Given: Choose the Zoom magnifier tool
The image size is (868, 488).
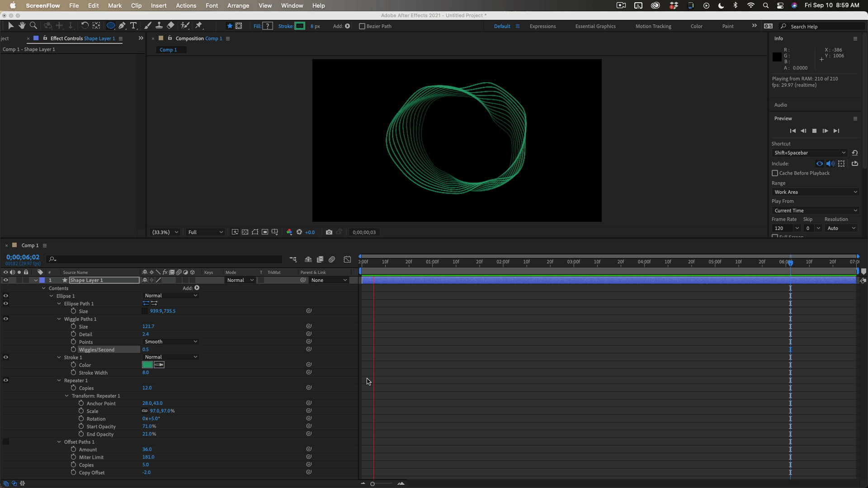Looking at the screenshot, I should pyautogui.click(x=33, y=26).
